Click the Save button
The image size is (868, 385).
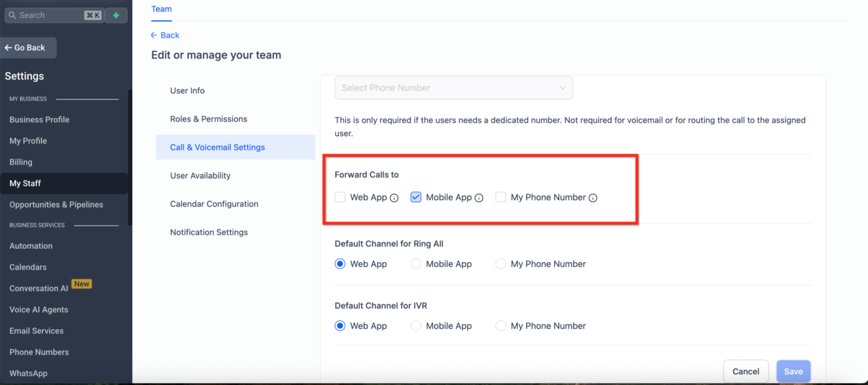(793, 372)
